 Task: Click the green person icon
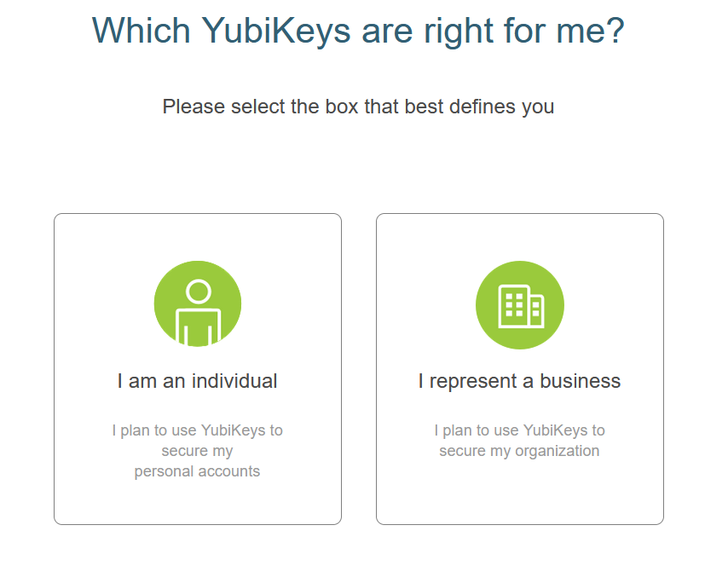[x=198, y=304]
